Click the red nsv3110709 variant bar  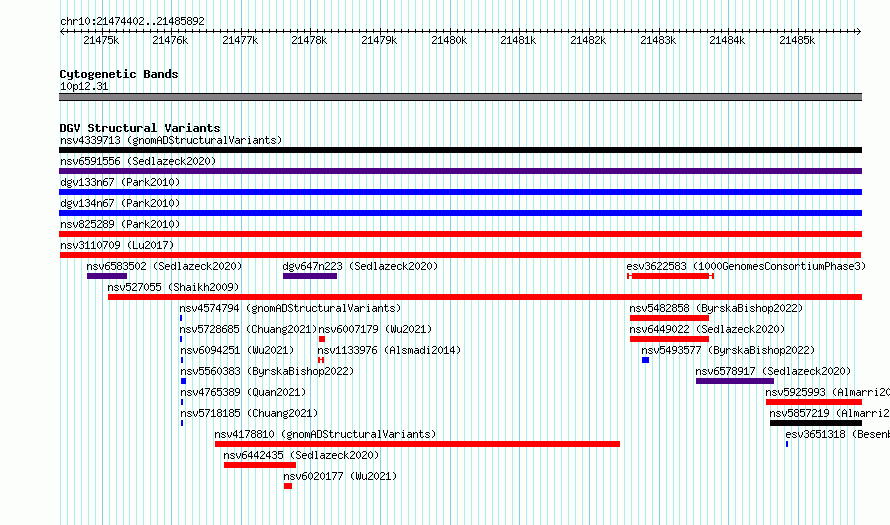click(x=460, y=255)
